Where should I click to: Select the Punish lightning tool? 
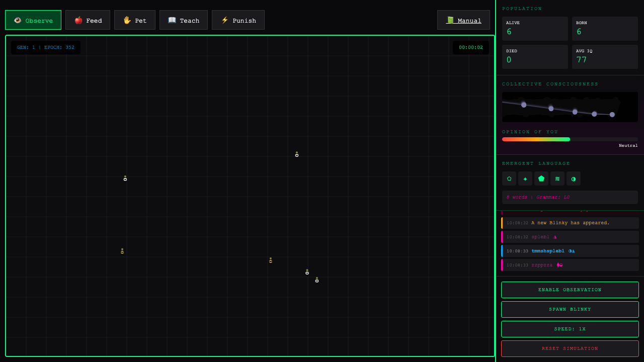point(238,20)
